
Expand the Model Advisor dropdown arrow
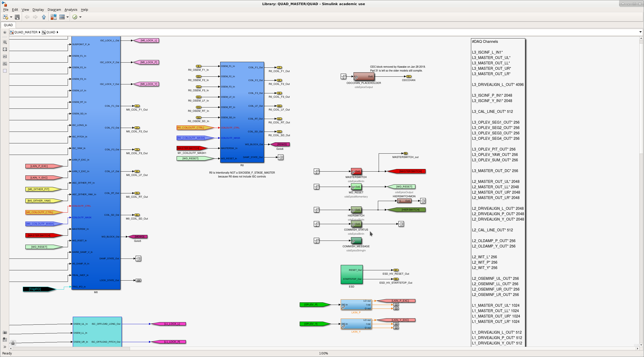pos(80,17)
